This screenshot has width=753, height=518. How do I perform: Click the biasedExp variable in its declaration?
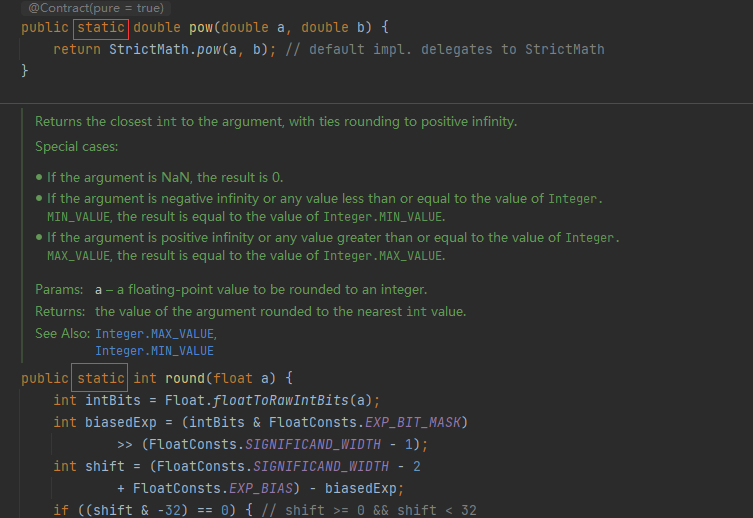tap(121, 422)
